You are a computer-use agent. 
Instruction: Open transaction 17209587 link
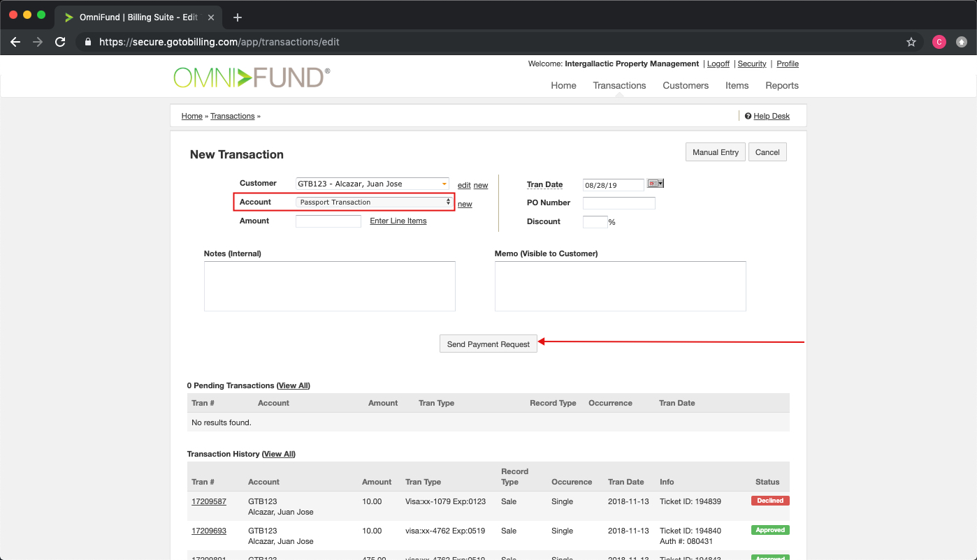[209, 501]
